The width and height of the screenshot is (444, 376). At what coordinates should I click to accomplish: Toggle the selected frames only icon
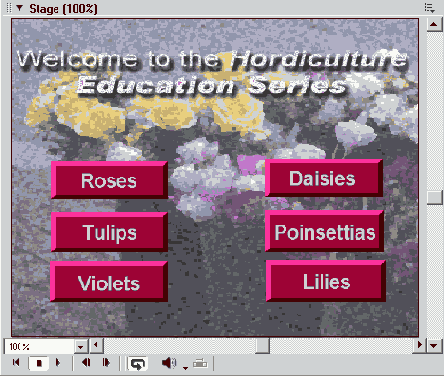[200, 363]
